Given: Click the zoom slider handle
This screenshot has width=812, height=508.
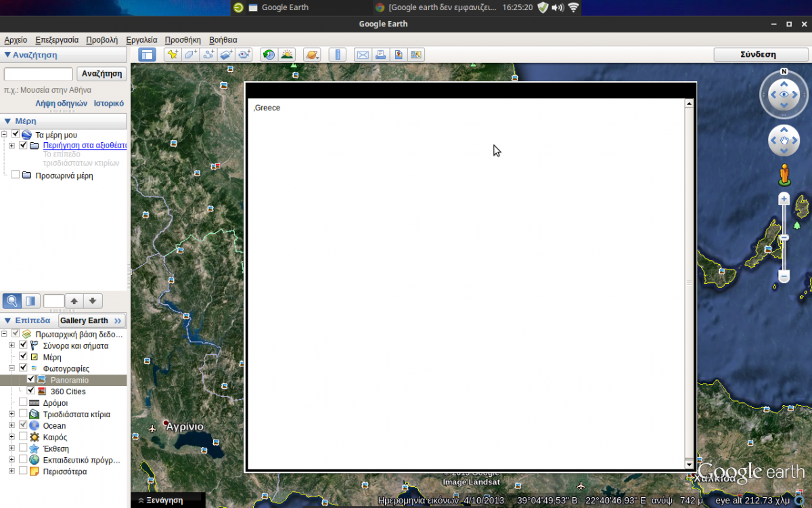Looking at the screenshot, I should pos(784,238).
